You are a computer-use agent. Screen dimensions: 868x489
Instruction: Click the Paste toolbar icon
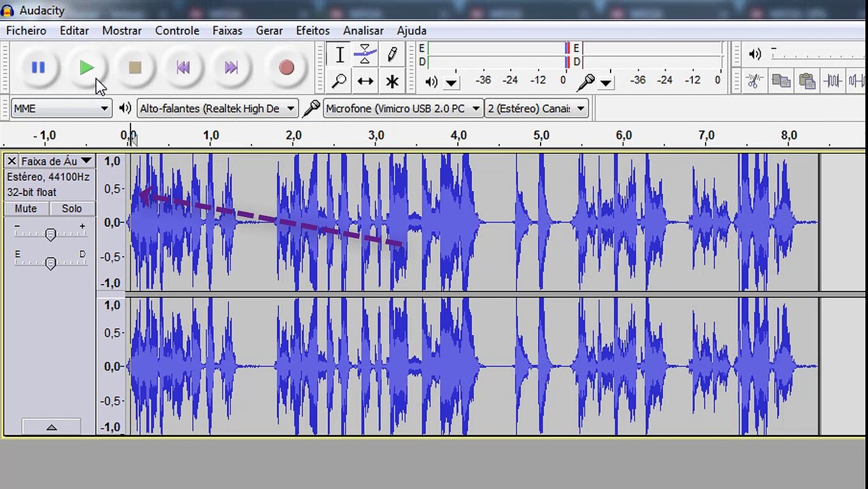point(807,81)
